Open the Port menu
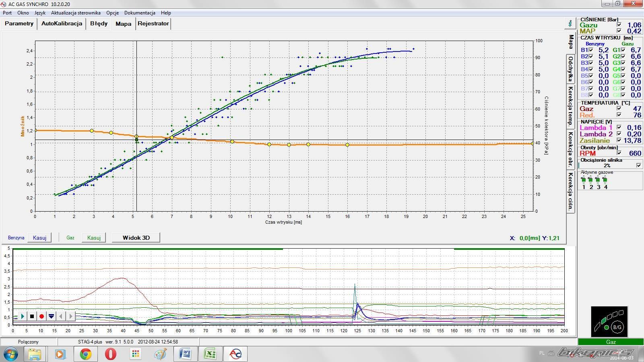Image resolution: width=644 pixels, height=362 pixels. point(7,13)
